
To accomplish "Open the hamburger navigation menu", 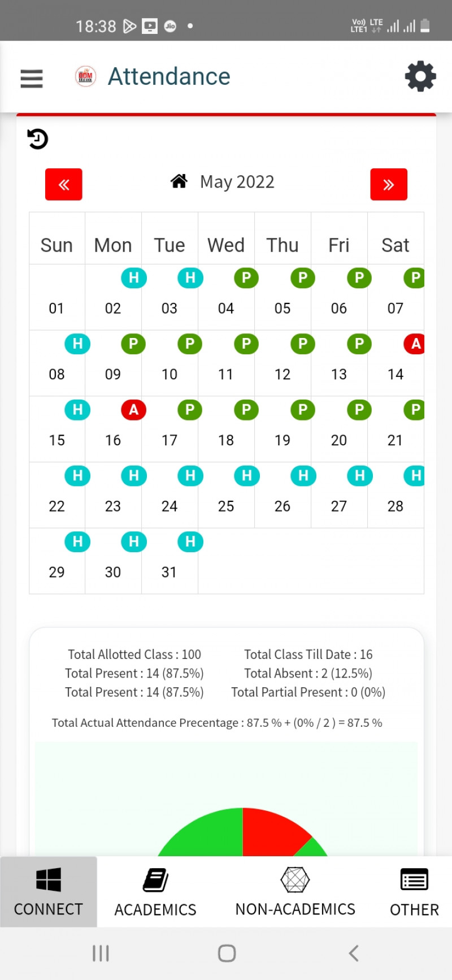I will click(x=32, y=78).
